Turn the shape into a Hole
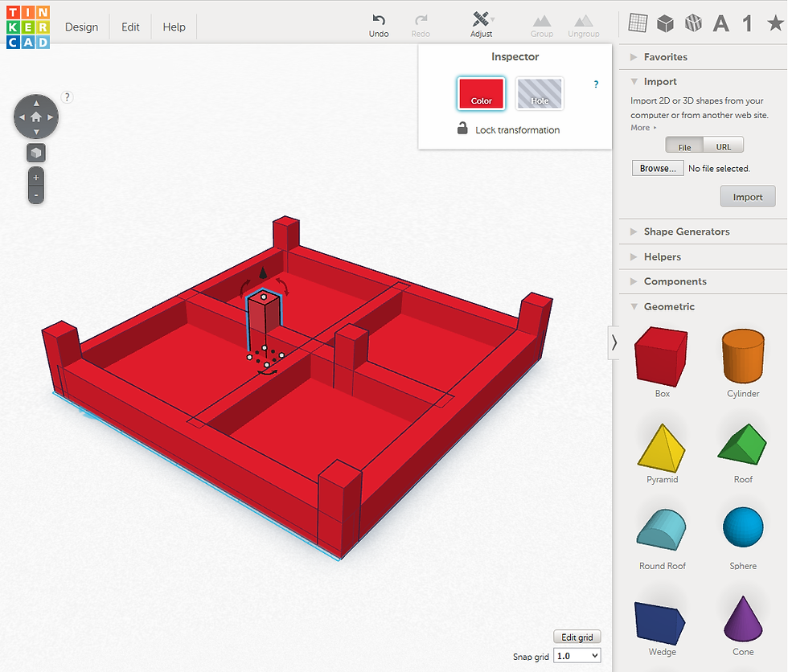Image resolution: width=788 pixels, height=672 pixels. point(540,93)
